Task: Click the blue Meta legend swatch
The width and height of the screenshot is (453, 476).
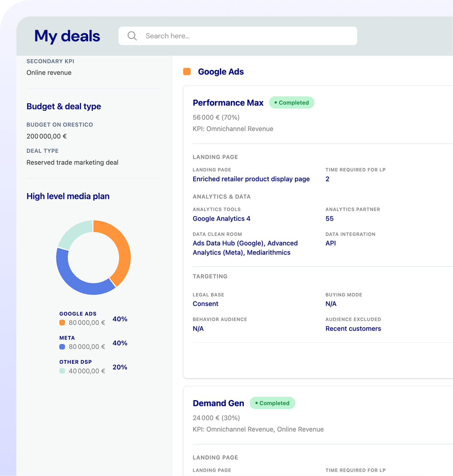Action: pos(62,347)
